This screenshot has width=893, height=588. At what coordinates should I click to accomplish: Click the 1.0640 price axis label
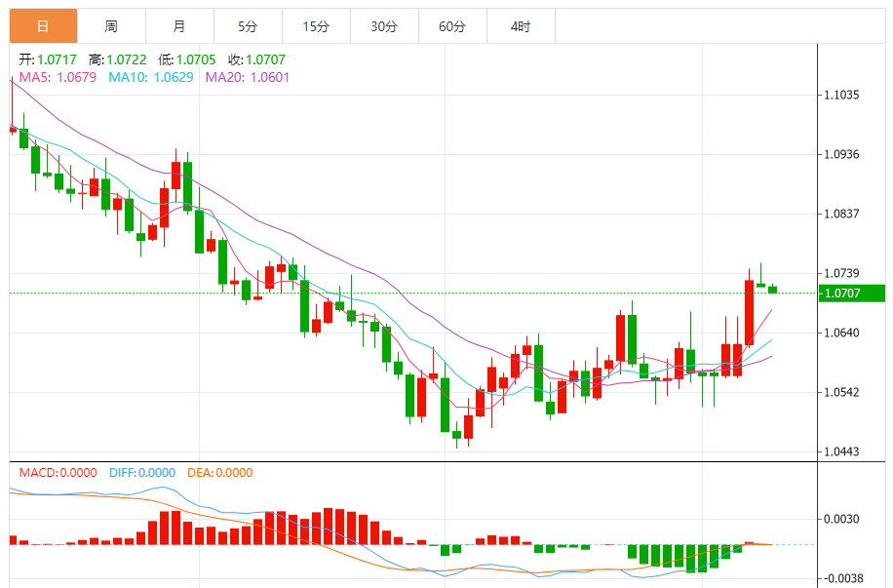pyautogui.click(x=841, y=333)
